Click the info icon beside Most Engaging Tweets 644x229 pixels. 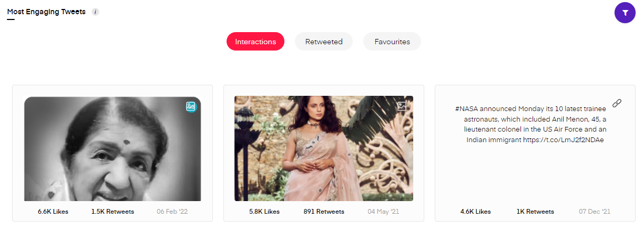coord(95,12)
